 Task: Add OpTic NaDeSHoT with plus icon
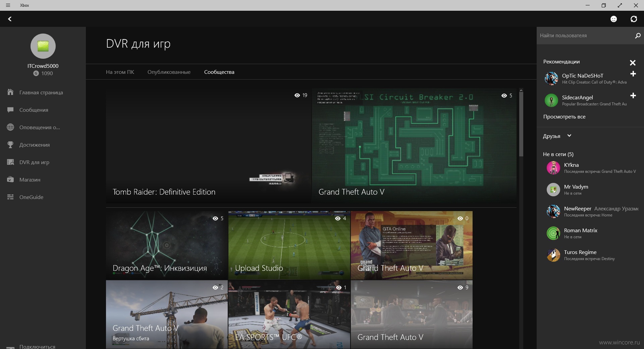click(633, 74)
